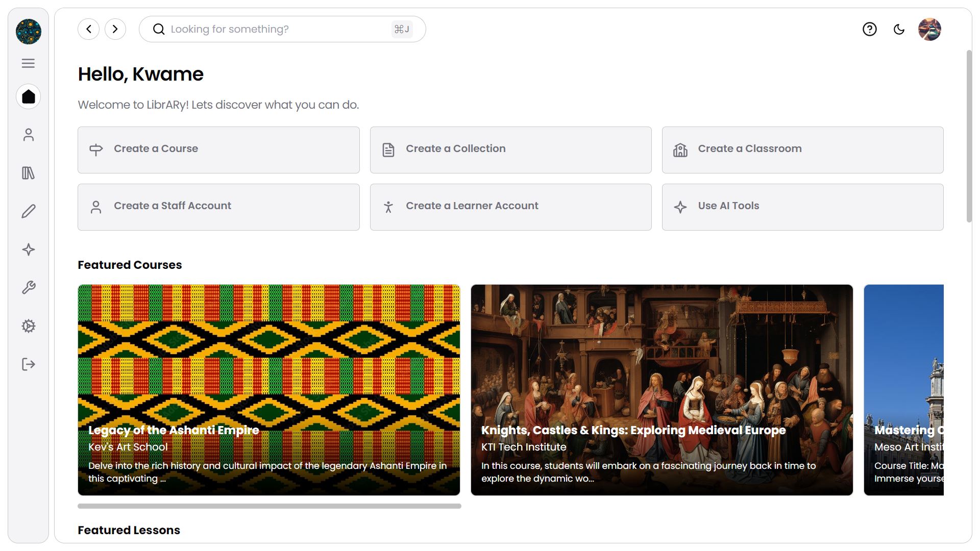Click the person icon beside Create a Staff Account

(96, 207)
